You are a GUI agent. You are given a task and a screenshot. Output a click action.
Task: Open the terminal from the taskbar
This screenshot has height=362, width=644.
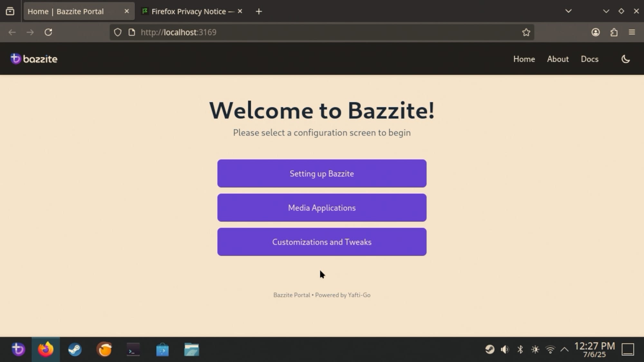133,349
